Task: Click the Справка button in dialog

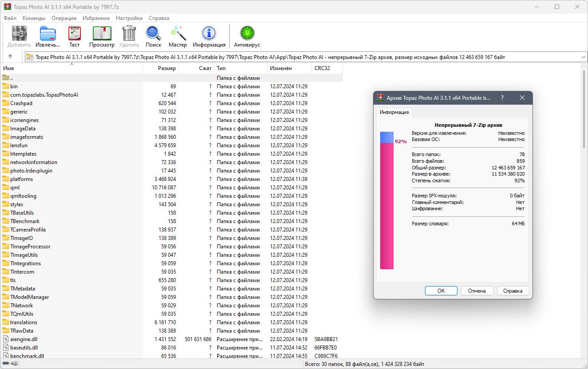Action: tap(513, 291)
